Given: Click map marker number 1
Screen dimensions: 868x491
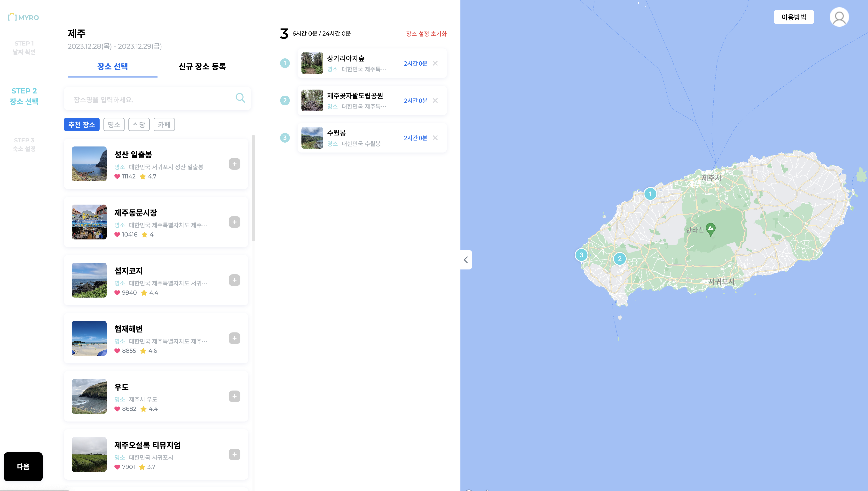Looking at the screenshot, I should click(650, 194).
